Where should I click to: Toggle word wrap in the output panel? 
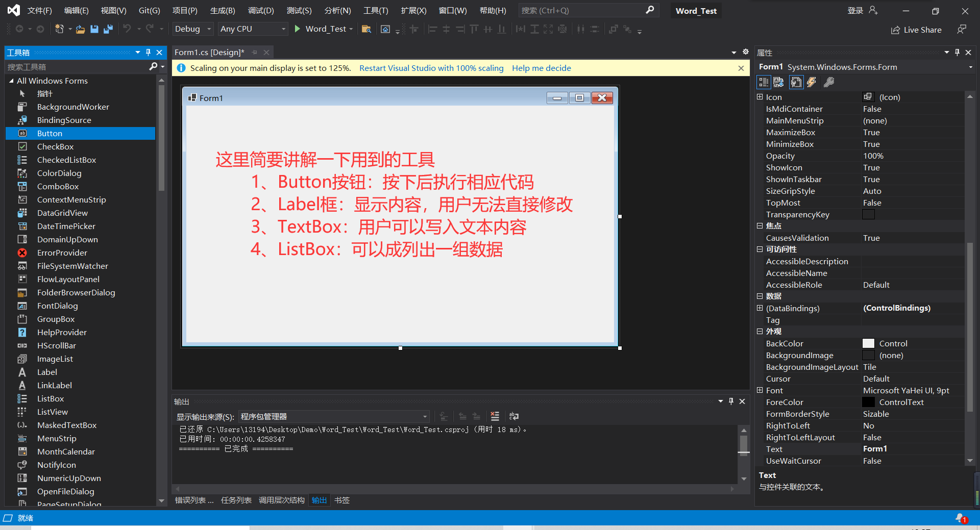click(x=513, y=416)
